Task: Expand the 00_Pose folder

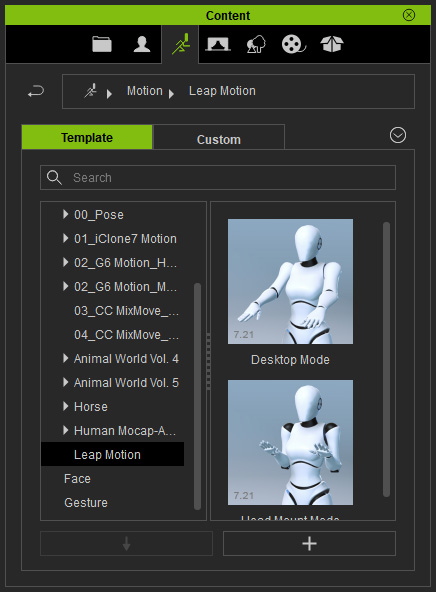Action: (x=66, y=214)
